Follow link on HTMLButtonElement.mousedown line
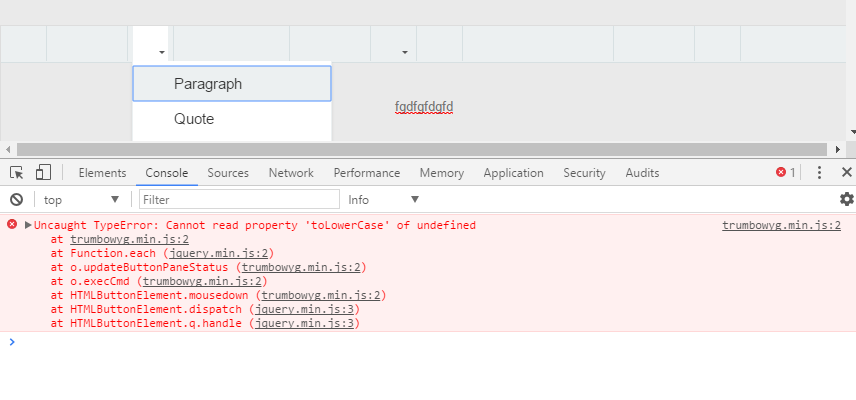 (x=321, y=295)
